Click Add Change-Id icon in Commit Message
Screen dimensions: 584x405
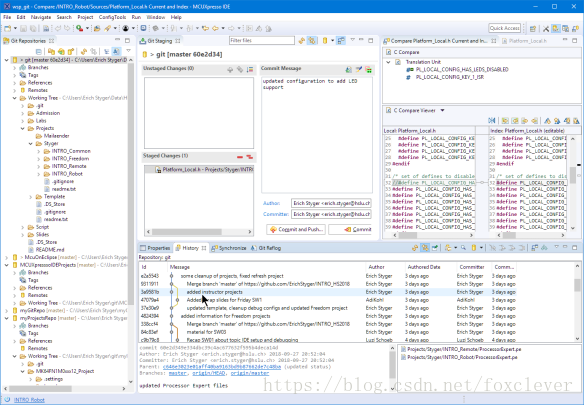point(368,69)
